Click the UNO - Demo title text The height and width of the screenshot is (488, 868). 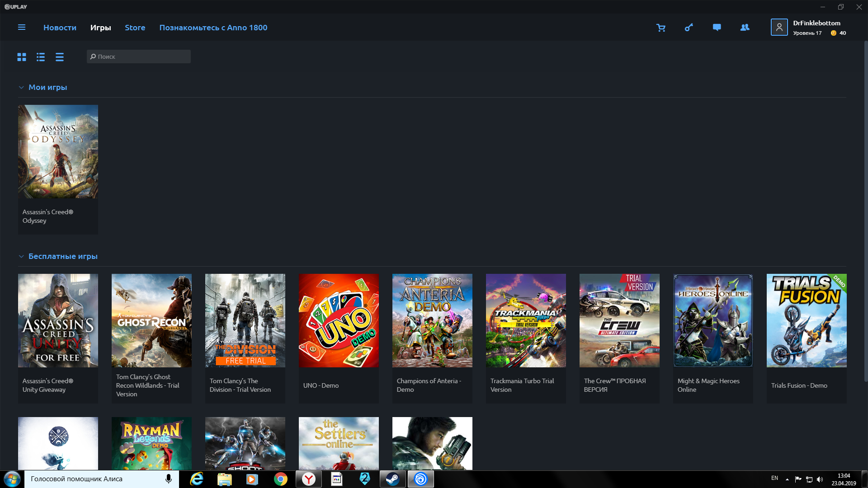click(x=321, y=385)
